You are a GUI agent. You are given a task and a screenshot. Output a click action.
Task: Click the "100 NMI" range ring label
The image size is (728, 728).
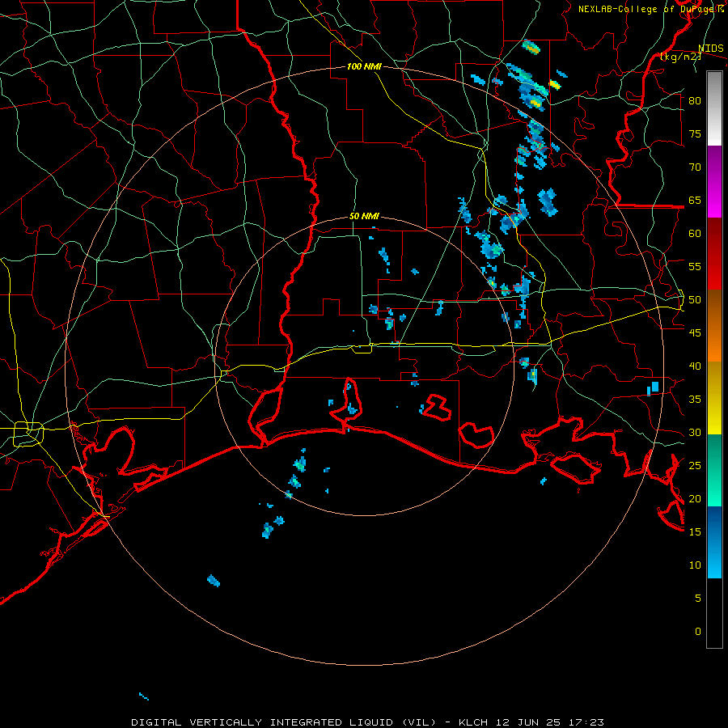[365, 67]
